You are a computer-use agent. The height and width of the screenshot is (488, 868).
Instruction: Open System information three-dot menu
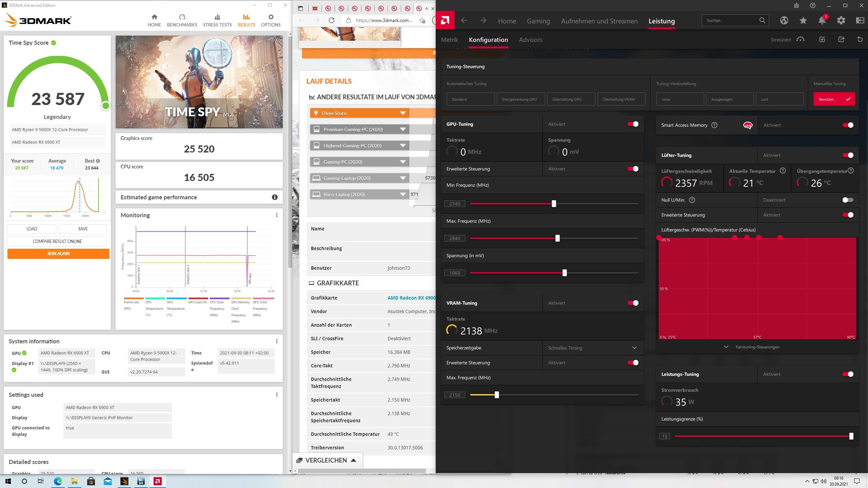point(277,341)
